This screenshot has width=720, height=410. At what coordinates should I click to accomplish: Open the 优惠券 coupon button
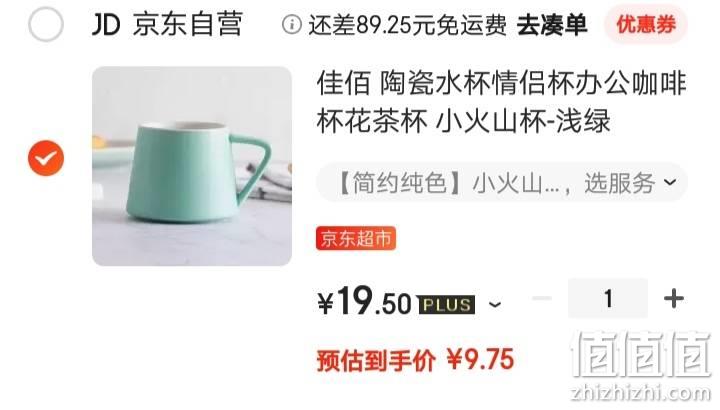(646, 24)
